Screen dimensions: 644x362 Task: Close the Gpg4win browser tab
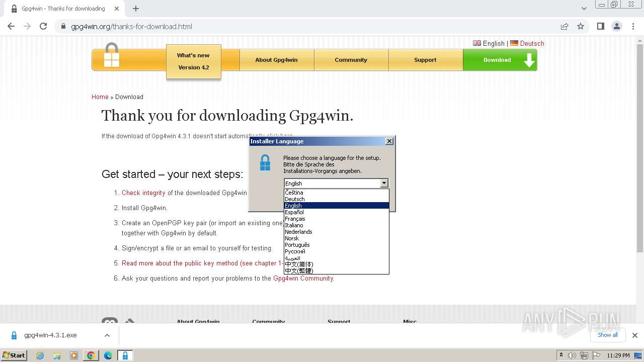click(117, 9)
